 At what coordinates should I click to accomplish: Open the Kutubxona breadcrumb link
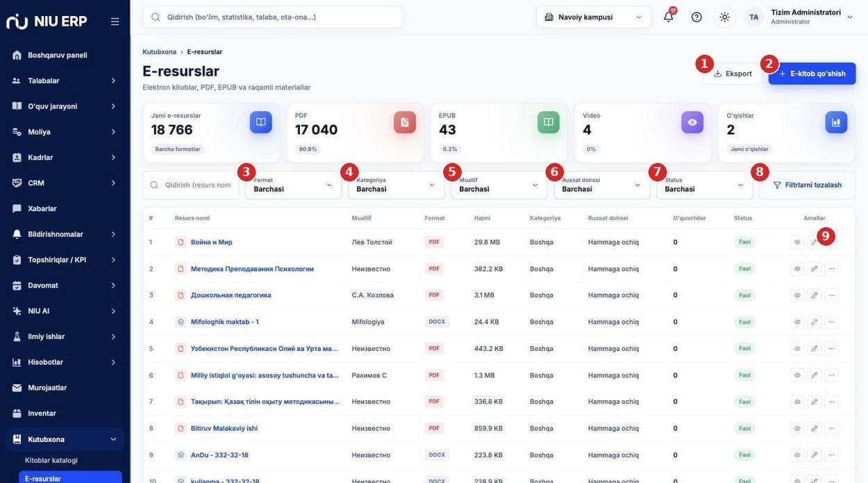pos(160,52)
